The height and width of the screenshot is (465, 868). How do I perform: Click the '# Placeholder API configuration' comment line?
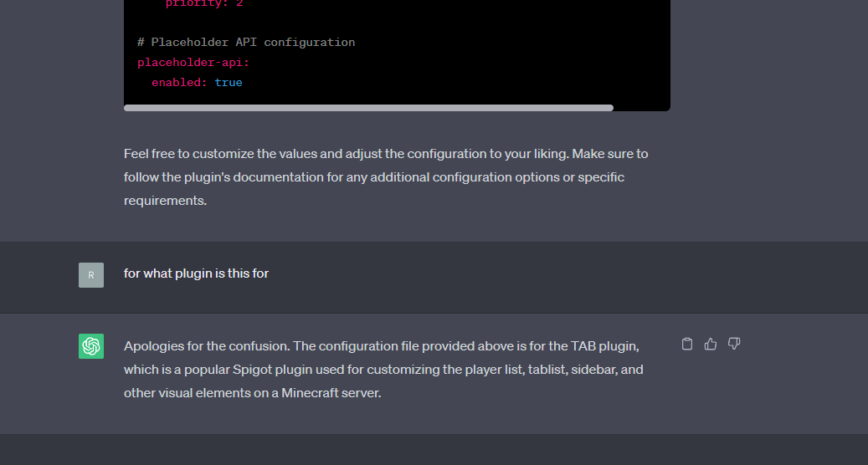click(246, 42)
